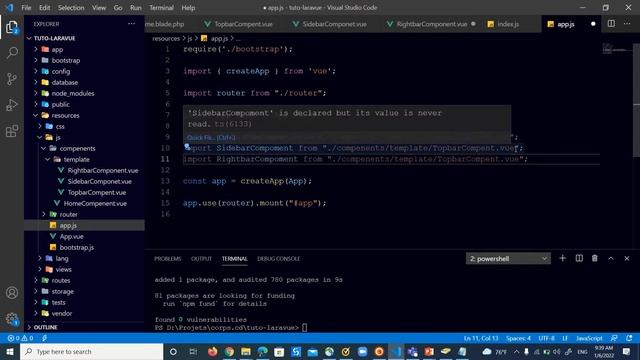Open Chrome from the taskbar
Viewport: 640px width, 360px height.
(x=229, y=351)
